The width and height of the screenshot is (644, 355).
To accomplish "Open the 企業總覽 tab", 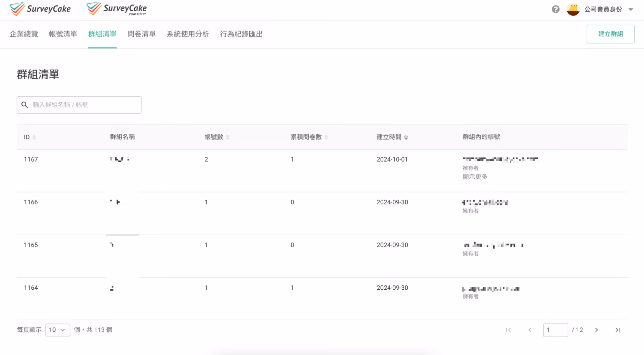I will pos(24,34).
